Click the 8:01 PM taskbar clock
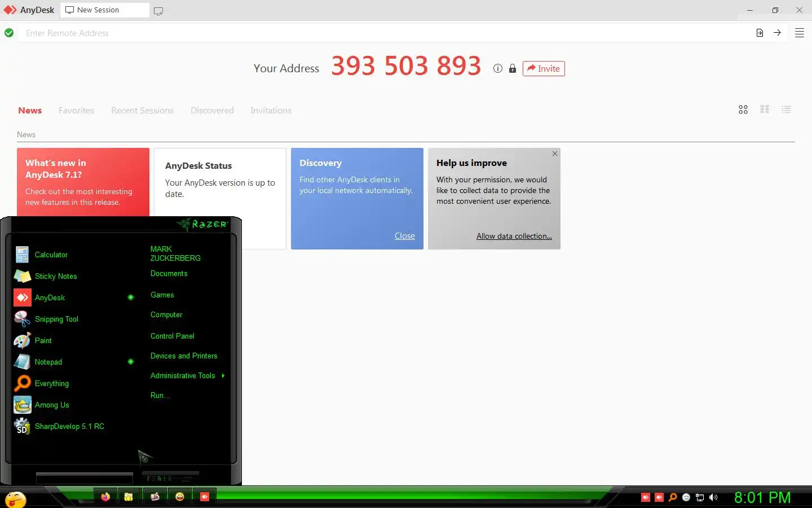Image resolution: width=812 pixels, height=508 pixels. coord(762,497)
